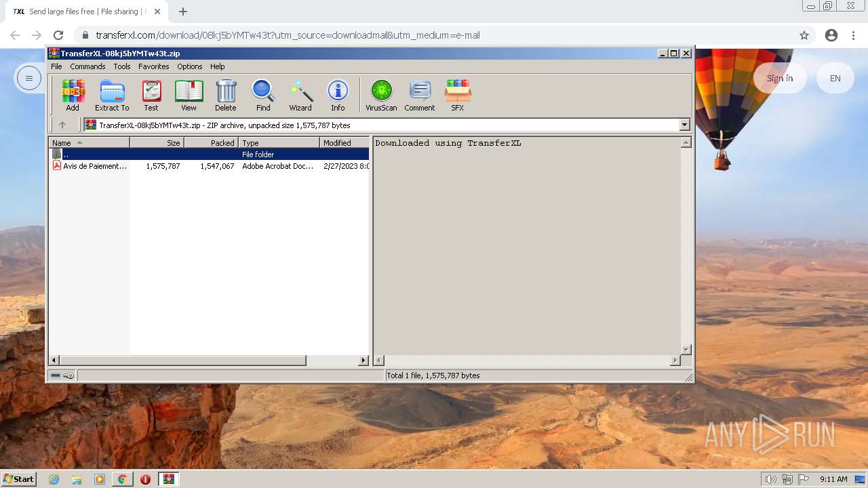Sort files by Name column header
This screenshot has height=488, width=868.
89,142
